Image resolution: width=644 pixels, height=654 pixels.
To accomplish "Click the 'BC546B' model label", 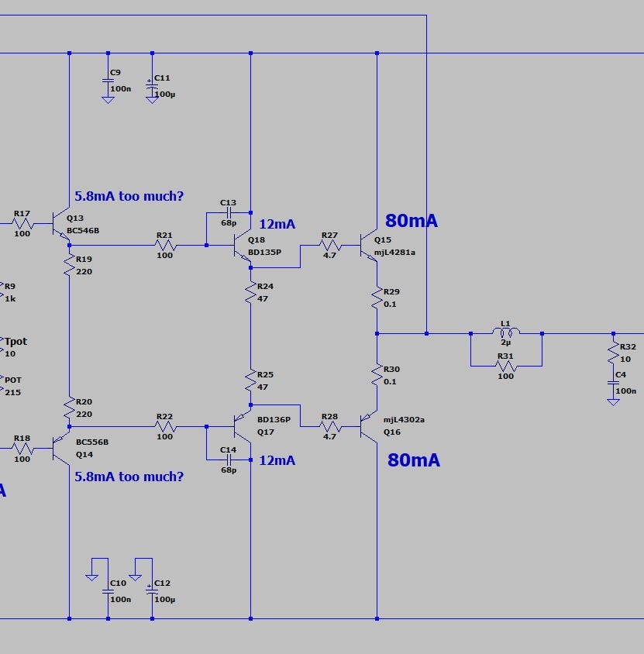I will pos(83,231).
